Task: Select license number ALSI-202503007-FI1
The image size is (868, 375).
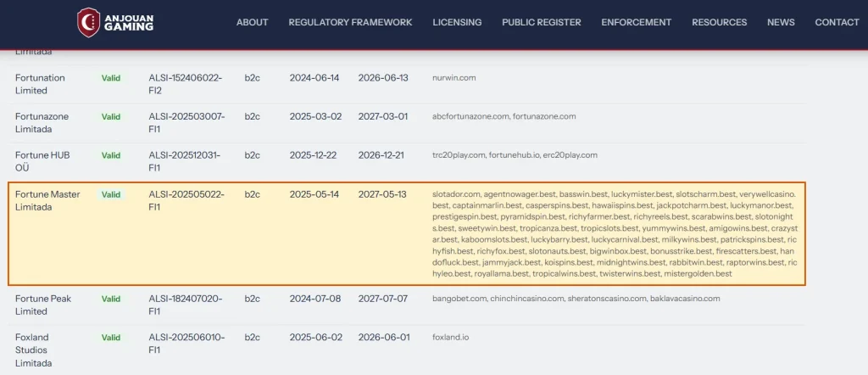Action: pyautogui.click(x=187, y=123)
